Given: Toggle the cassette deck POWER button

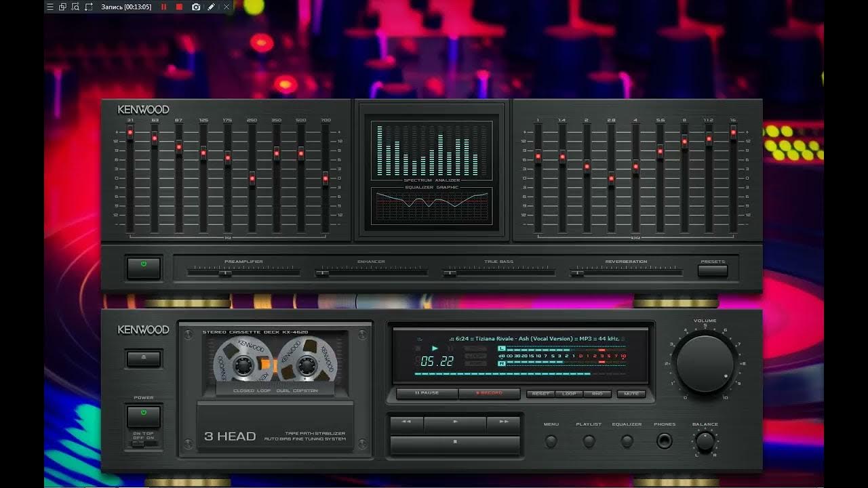Looking at the screenshot, I should tap(144, 416).
